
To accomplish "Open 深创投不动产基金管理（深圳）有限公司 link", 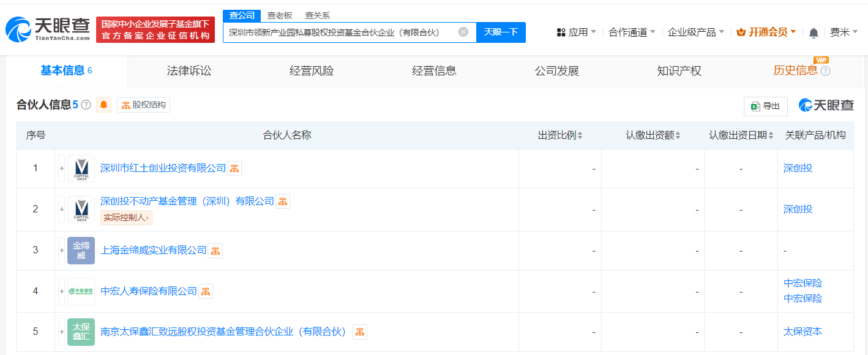I will point(187,201).
